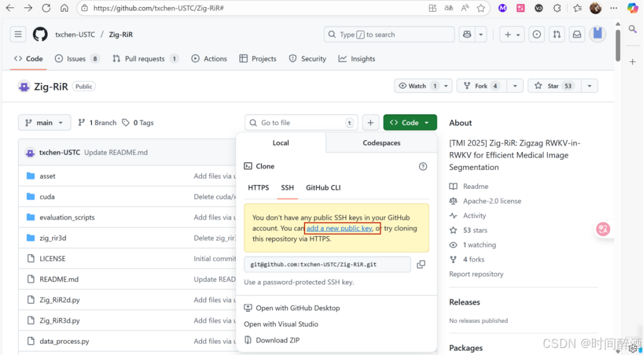The image size is (644, 355).
Task: Click the translate icon in address bar
Action: tap(448, 8)
